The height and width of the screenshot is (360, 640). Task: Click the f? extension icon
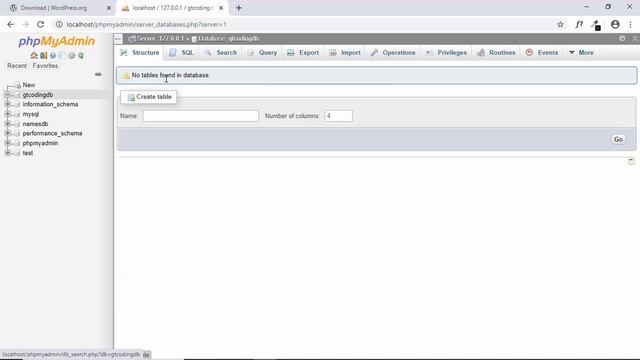(x=579, y=24)
